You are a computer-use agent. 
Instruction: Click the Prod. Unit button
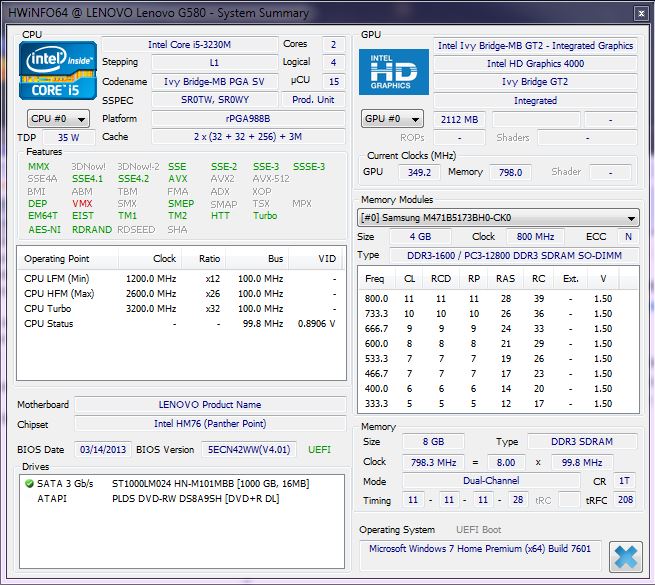[x=313, y=100]
